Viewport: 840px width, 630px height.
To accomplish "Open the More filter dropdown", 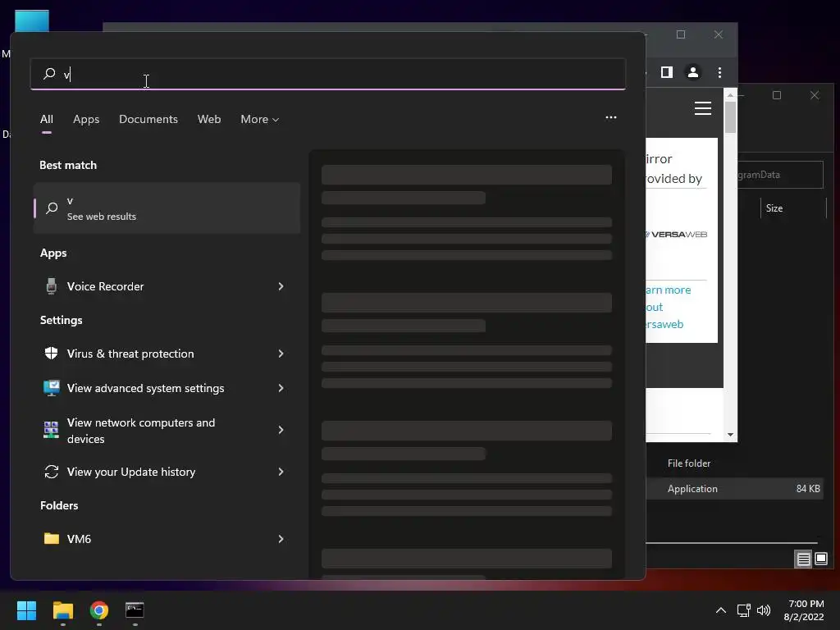I will click(260, 119).
